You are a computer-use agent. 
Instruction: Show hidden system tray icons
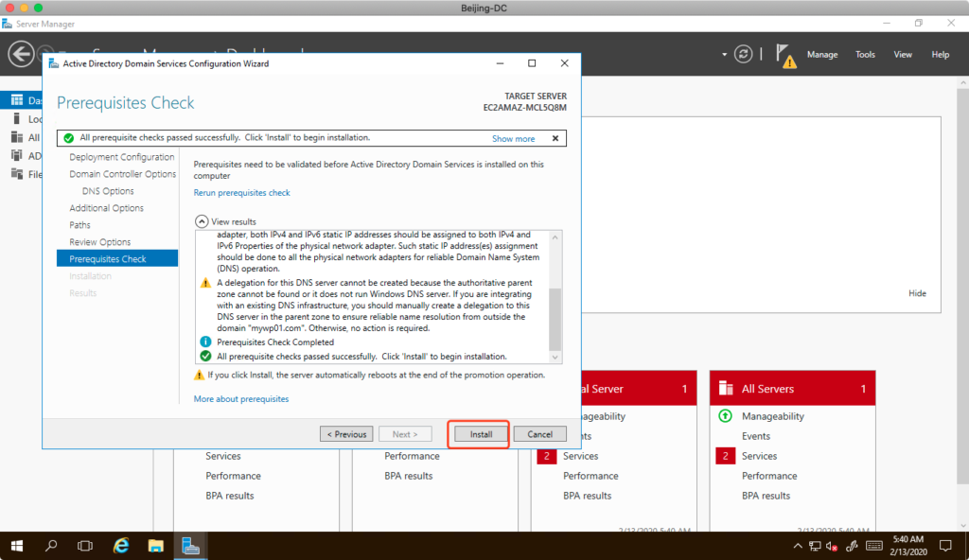coord(796,547)
